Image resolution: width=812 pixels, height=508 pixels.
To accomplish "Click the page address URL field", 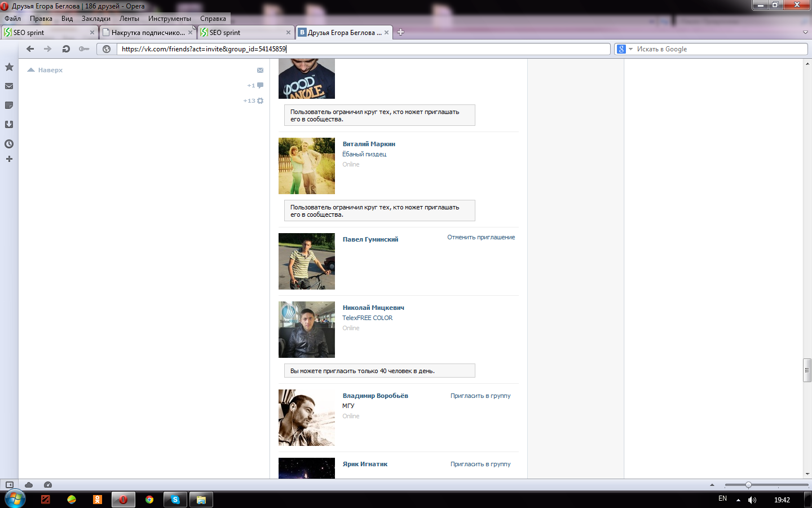I will coord(364,49).
